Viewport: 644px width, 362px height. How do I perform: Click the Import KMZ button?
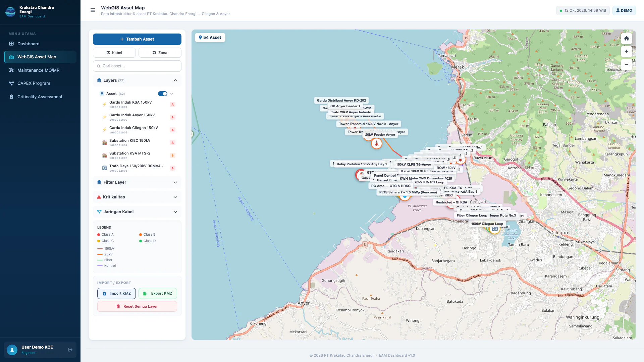(x=116, y=293)
